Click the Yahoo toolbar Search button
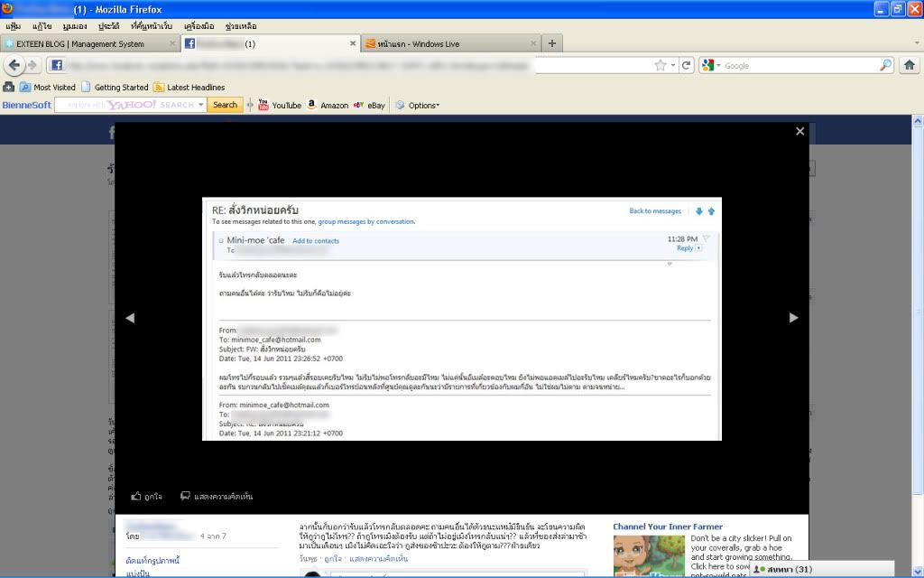 [x=225, y=105]
